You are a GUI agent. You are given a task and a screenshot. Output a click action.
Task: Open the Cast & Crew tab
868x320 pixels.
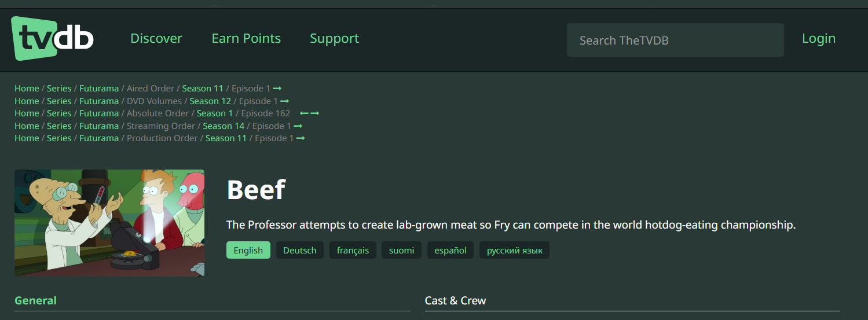tap(456, 300)
